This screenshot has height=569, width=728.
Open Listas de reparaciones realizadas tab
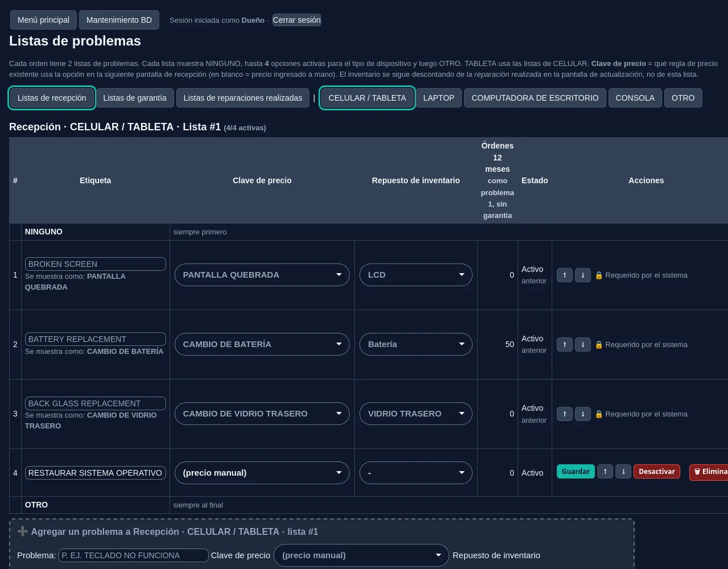tap(243, 98)
